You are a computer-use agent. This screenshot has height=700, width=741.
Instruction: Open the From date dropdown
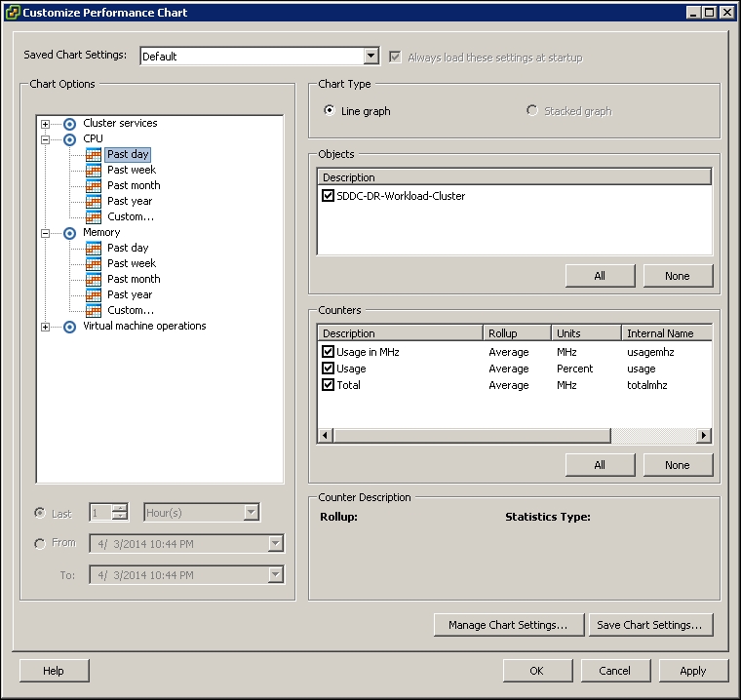pyautogui.click(x=276, y=544)
